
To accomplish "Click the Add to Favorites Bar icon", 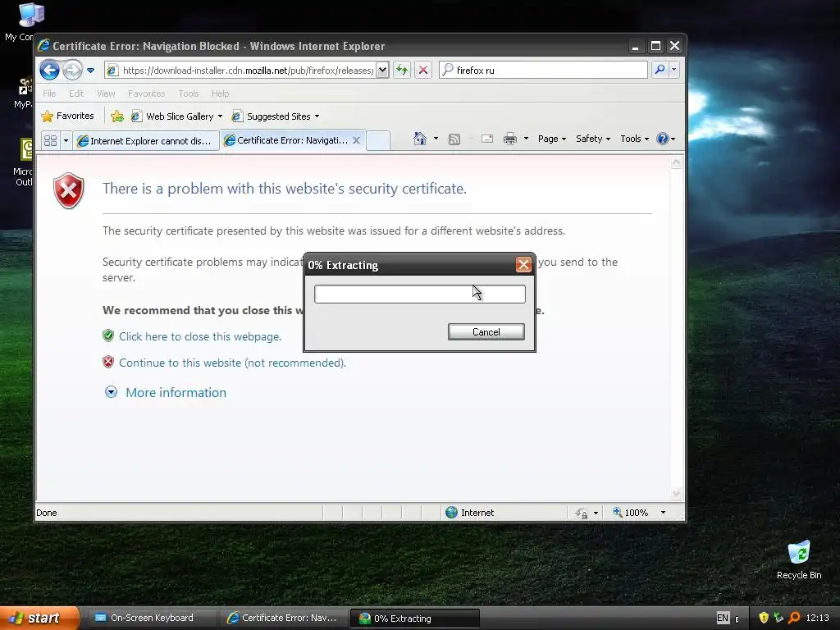I will pos(117,116).
